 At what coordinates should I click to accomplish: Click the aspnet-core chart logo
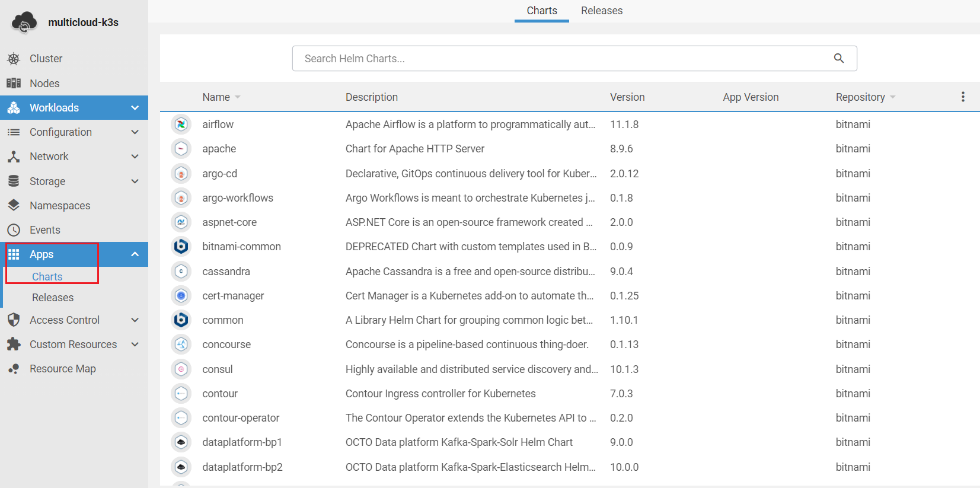(181, 222)
